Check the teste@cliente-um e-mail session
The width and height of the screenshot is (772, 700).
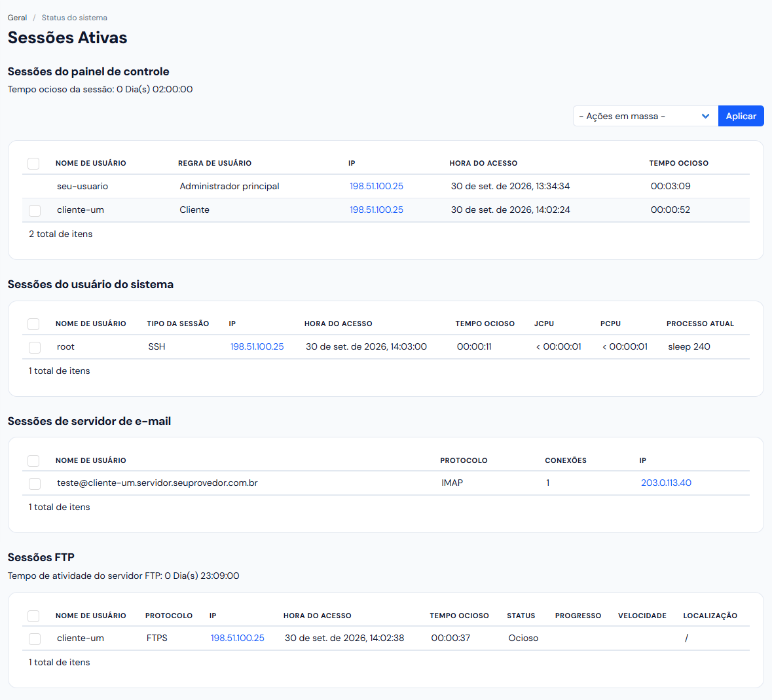(35, 483)
